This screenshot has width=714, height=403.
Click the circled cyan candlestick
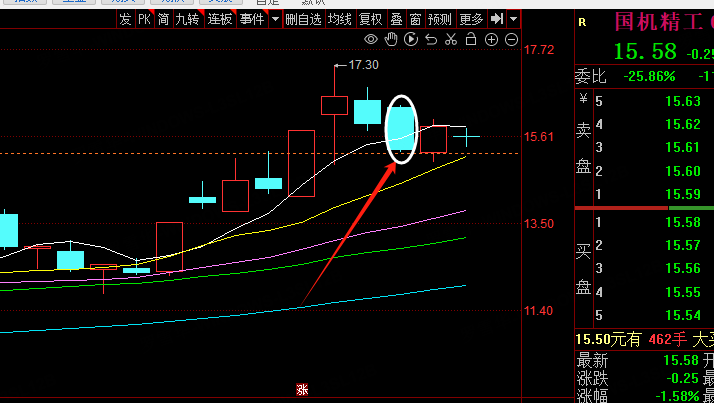(401, 130)
